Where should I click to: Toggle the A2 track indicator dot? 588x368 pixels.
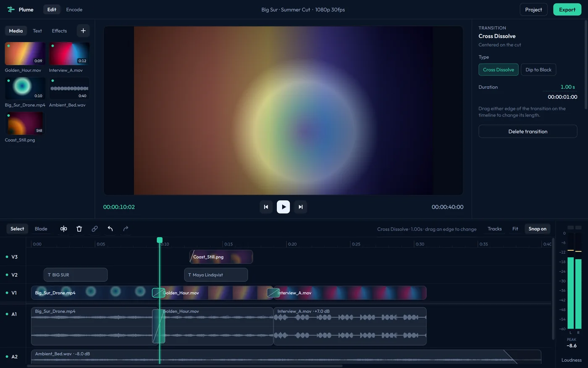click(x=7, y=357)
